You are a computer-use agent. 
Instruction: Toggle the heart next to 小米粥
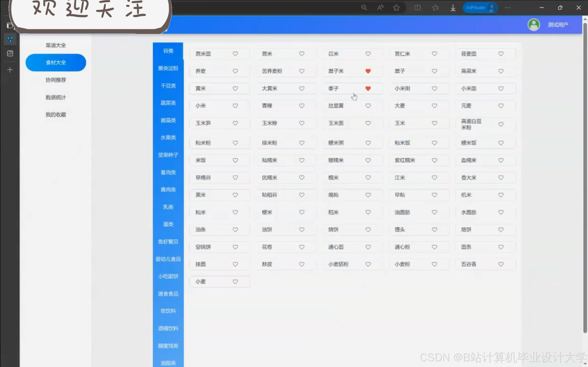point(434,89)
